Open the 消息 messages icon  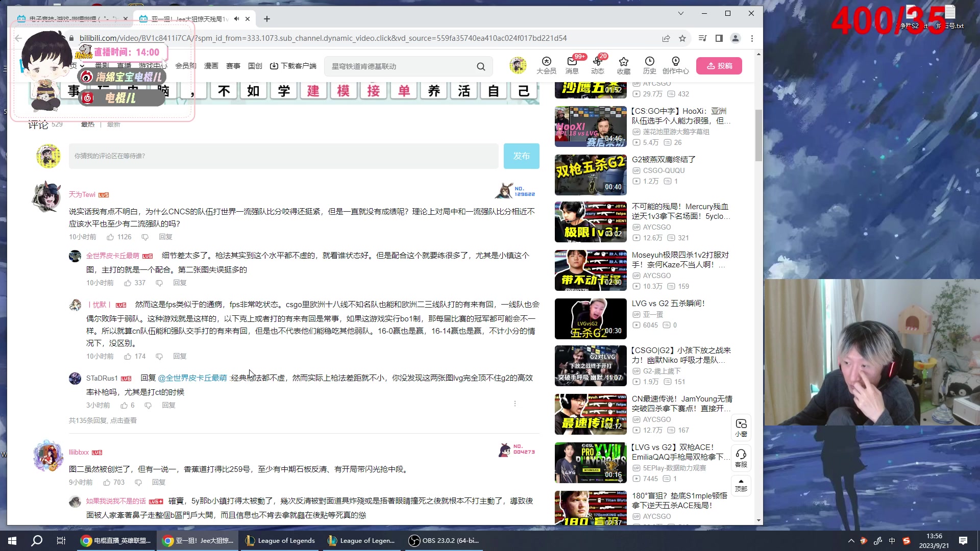(572, 65)
